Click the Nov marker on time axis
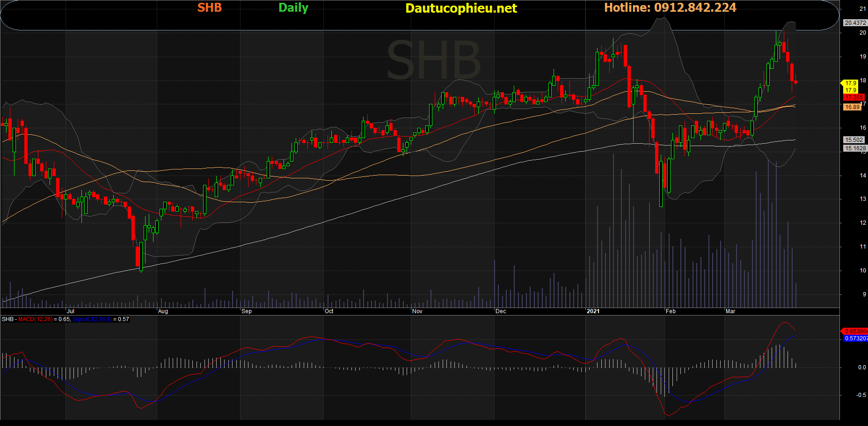Image resolution: width=868 pixels, height=426 pixels. click(x=417, y=311)
